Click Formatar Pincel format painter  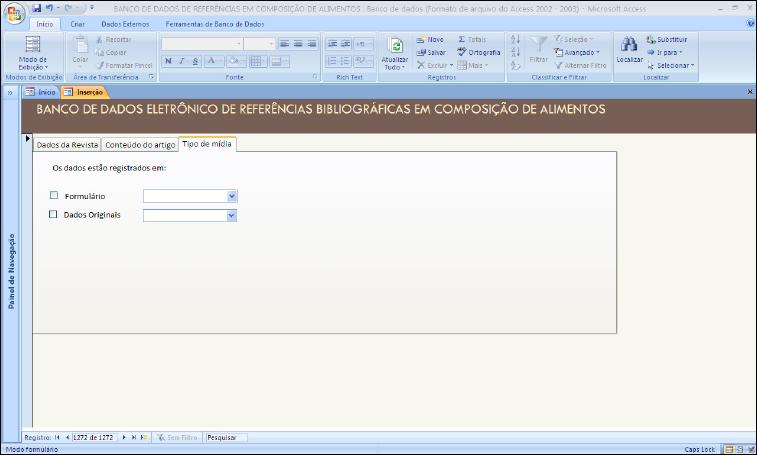pos(125,65)
